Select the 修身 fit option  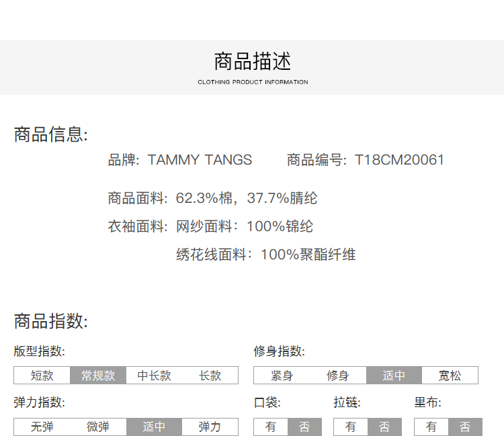pos(337,376)
